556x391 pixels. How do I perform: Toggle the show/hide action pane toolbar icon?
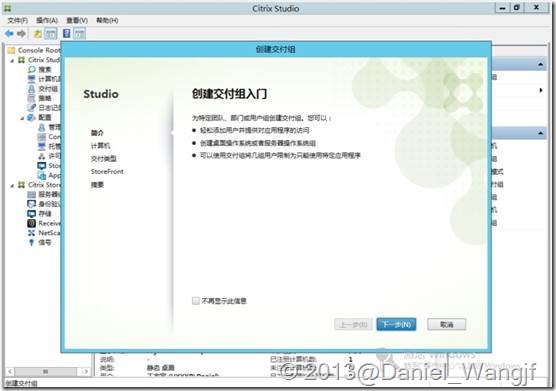pyautogui.click(x=80, y=34)
